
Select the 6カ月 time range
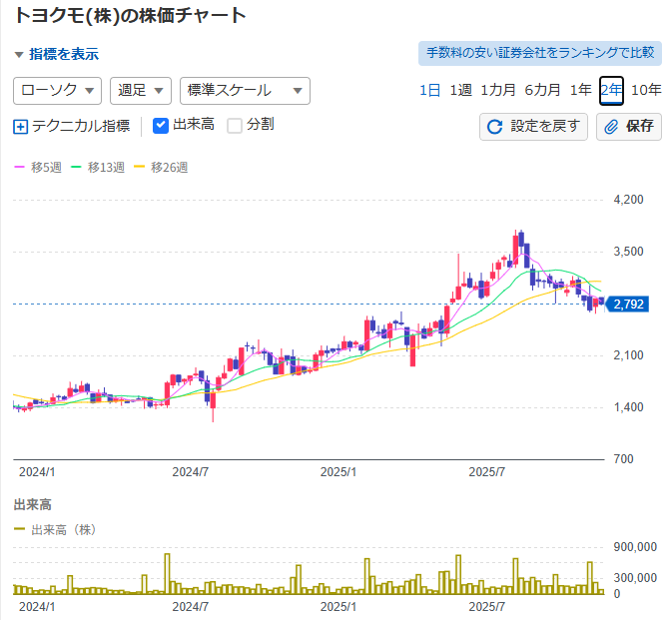click(542, 90)
